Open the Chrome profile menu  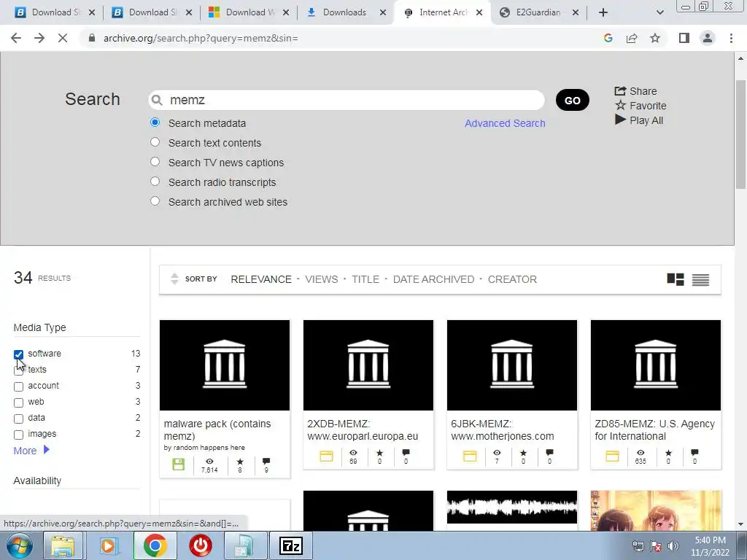(708, 38)
